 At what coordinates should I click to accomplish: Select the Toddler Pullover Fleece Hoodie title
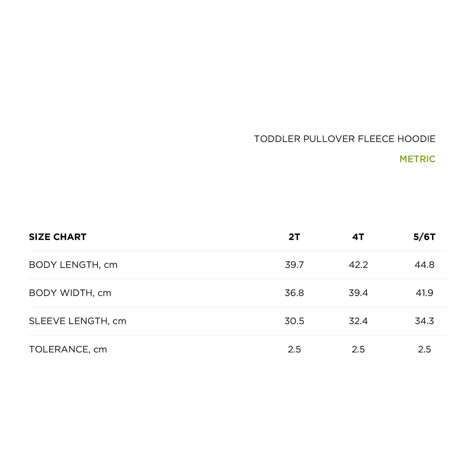coord(345,139)
